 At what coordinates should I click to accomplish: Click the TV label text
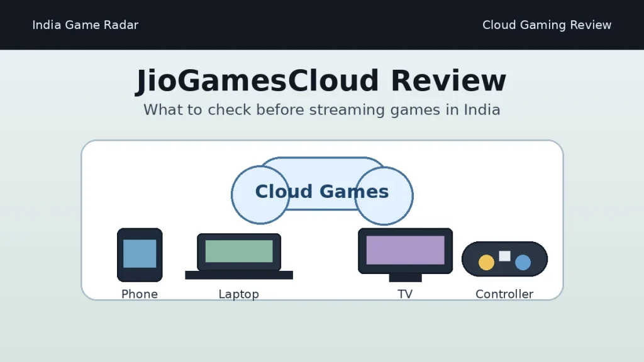point(405,294)
